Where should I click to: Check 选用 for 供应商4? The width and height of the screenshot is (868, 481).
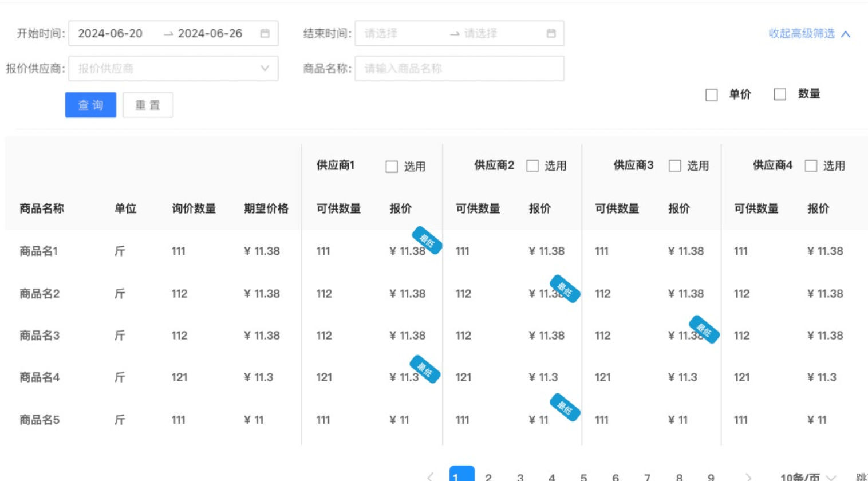(x=811, y=166)
